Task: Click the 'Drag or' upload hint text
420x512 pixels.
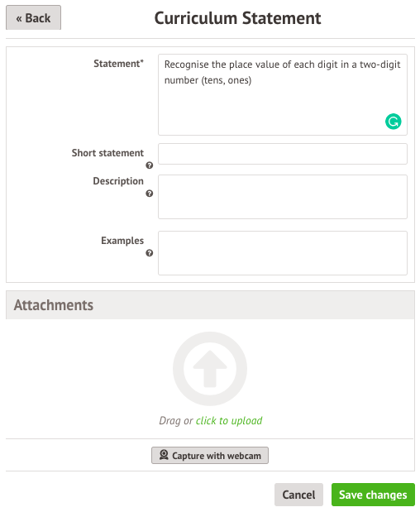Action: tap(176, 420)
